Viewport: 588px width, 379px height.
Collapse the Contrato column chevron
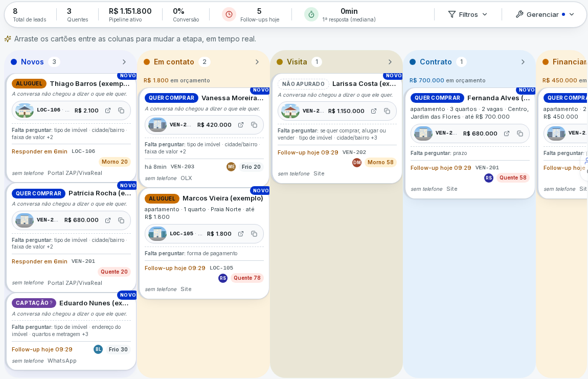click(x=523, y=62)
